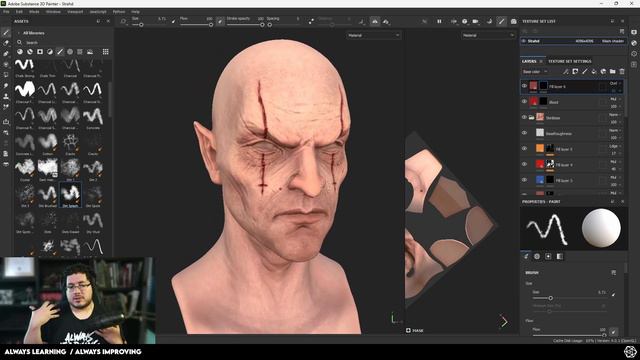Hide the blue Fill layer 5

[x=524, y=180]
